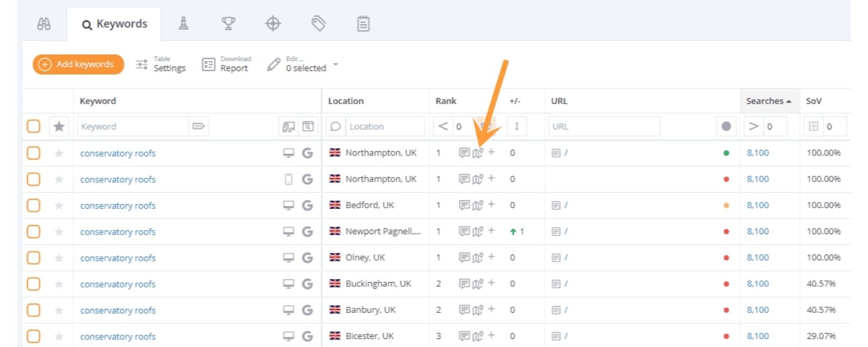Click the Add keywords button
The height and width of the screenshot is (347, 868).
tap(77, 64)
